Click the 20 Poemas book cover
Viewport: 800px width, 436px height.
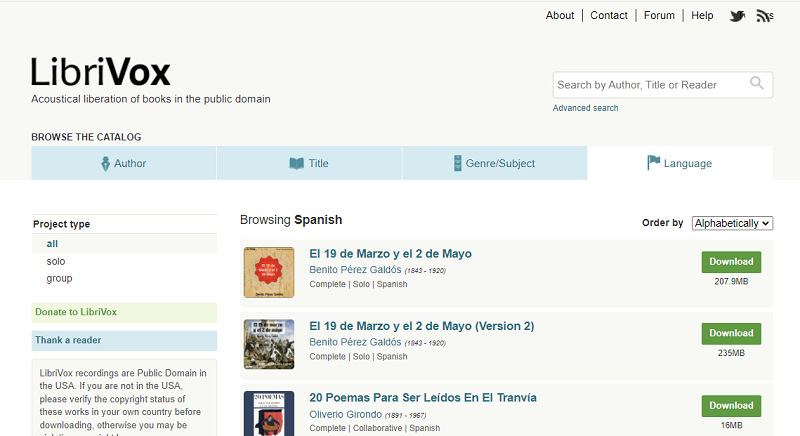click(x=269, y=414)
